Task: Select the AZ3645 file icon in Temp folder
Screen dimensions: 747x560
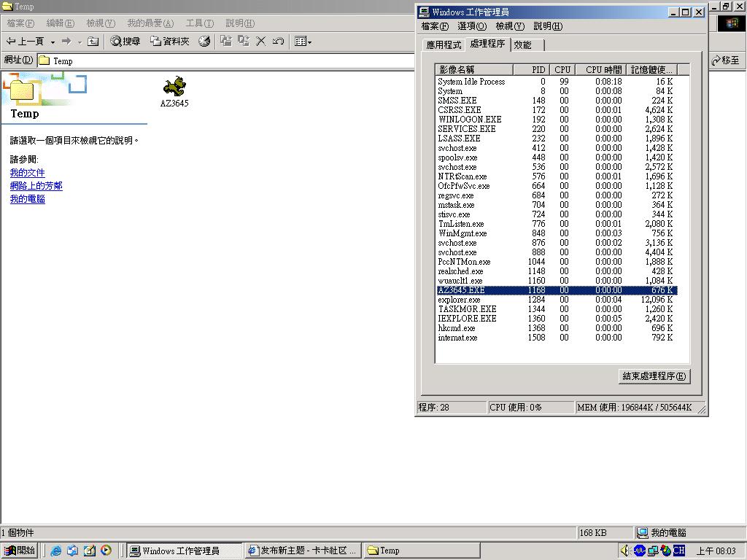Action: (x=174, y=92)
